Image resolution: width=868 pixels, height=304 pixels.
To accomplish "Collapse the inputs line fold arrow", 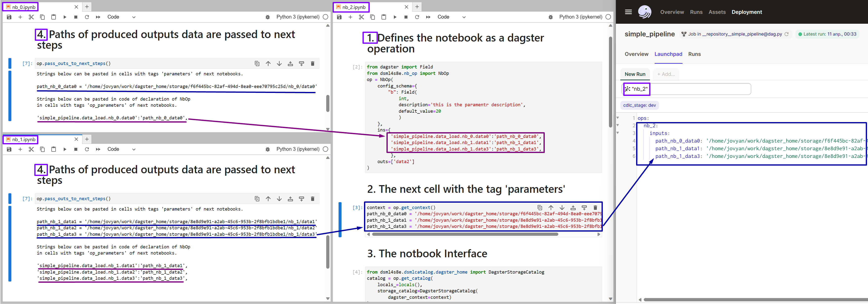I will pyautogui.click(x=618, y=133).
